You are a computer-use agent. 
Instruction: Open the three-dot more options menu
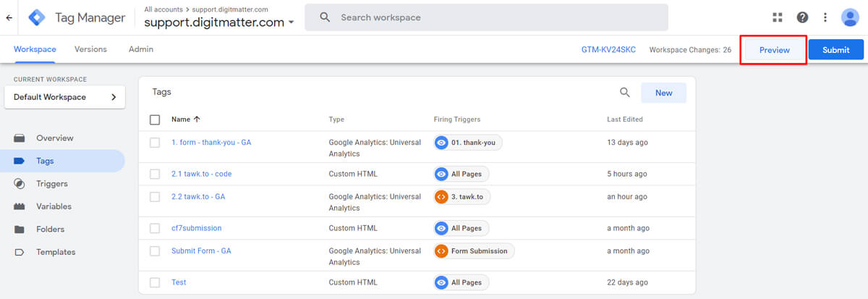click(x=825, y=17)
